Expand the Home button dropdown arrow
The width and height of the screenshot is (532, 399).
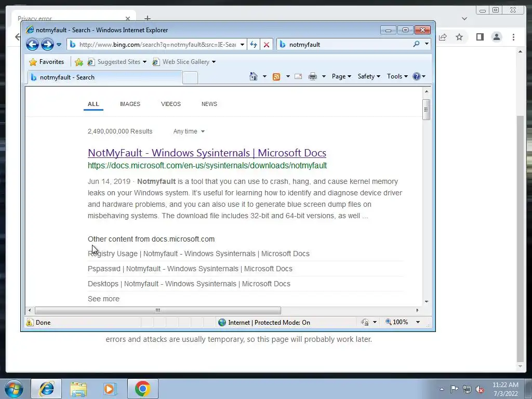pos(264,76)
